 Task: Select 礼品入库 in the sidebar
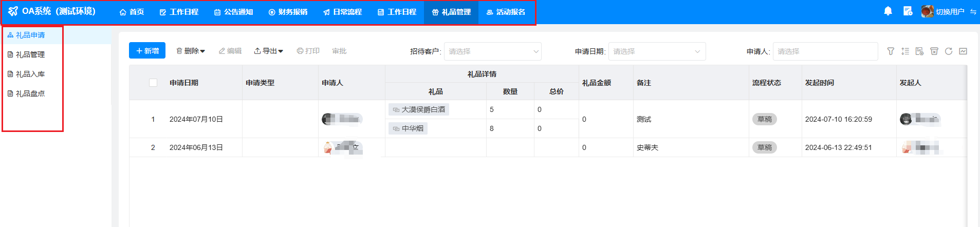(x=30, y=74)
